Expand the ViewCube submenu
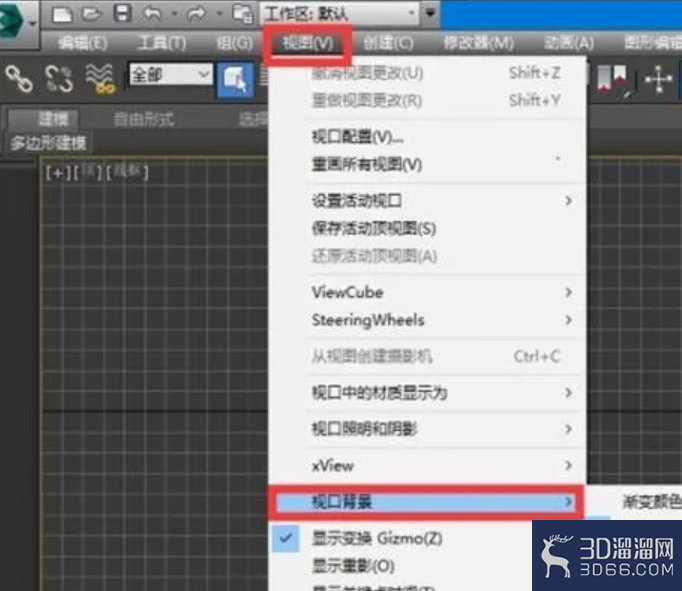 tap(427, 292)
